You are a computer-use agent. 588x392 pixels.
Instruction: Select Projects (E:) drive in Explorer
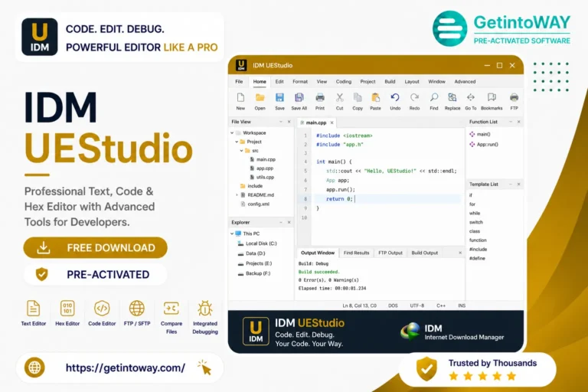point(259,263)
